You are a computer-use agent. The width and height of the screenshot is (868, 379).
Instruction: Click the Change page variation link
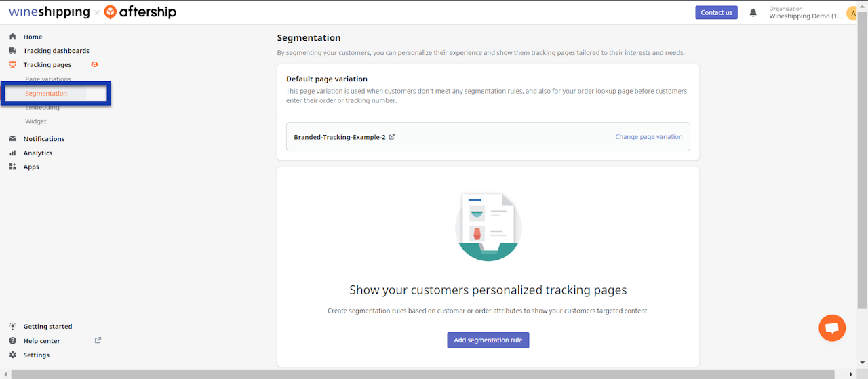pyautogui.click(x=648, y=137)
